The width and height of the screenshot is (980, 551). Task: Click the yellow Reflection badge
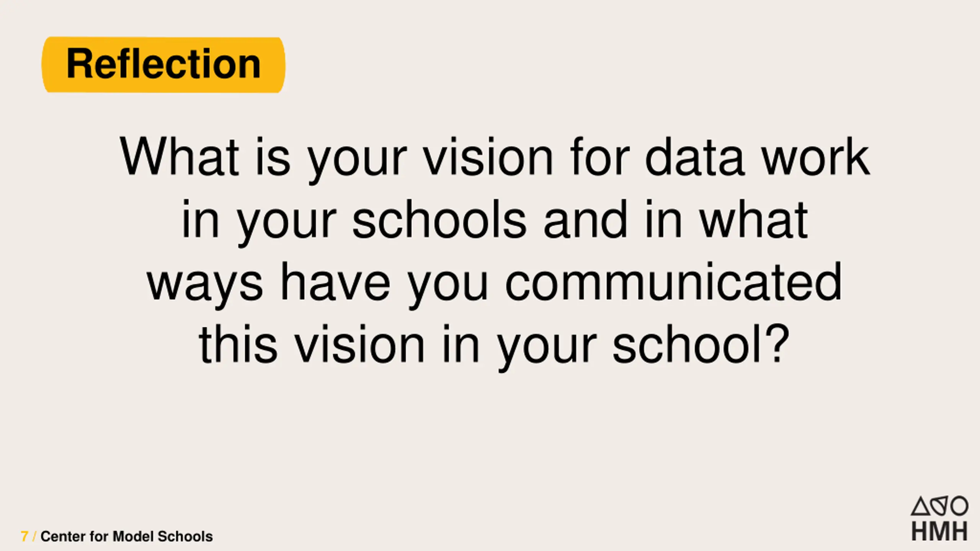tap(163, 65)
